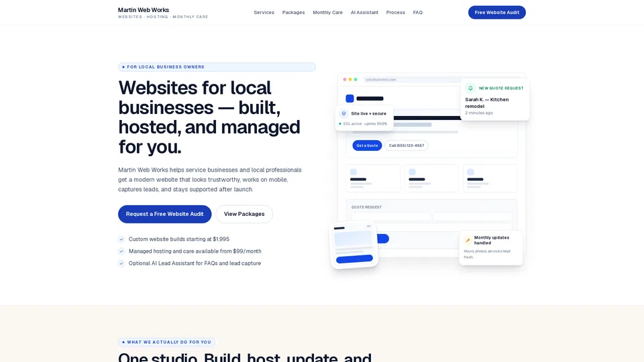644x362 pixels.
Task: Click first input field of quote request form
Action: (x=390, y=217)
